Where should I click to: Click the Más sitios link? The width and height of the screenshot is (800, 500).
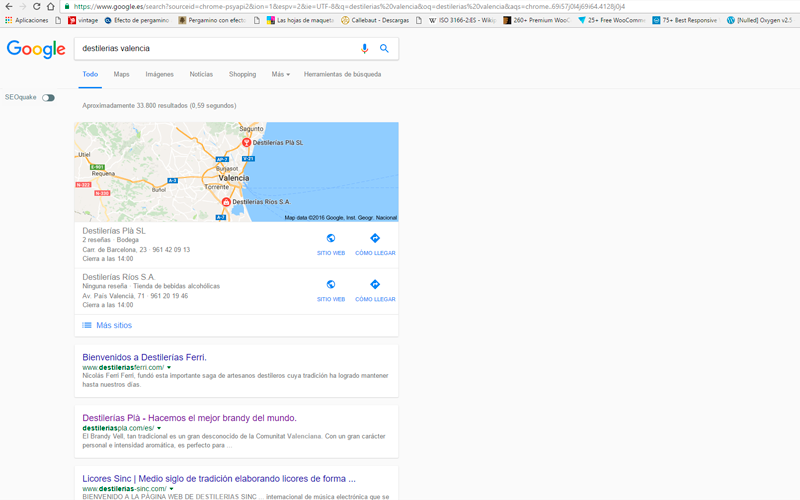tap(114, 326)
